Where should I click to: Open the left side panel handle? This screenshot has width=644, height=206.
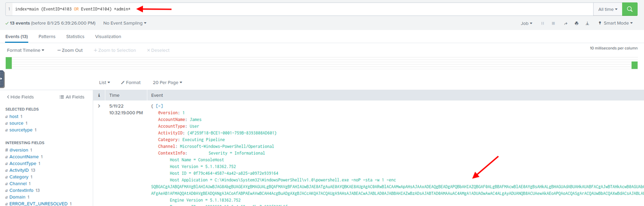(2, 79)
